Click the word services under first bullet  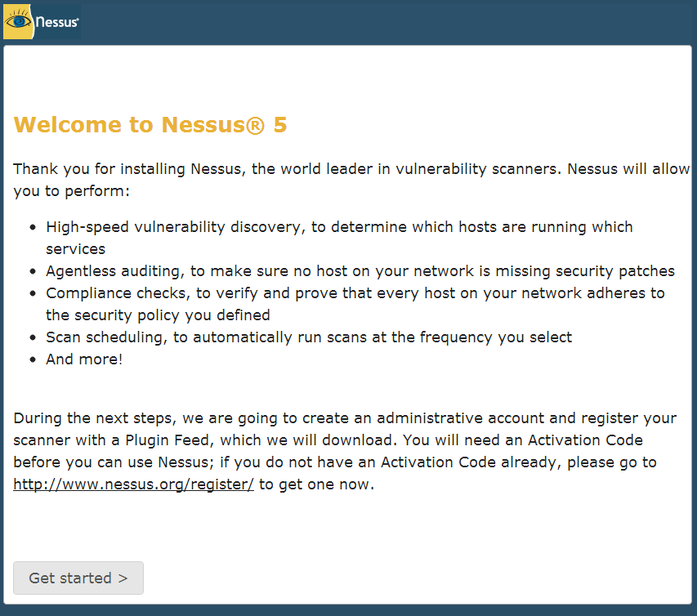[x=75, y=249]
